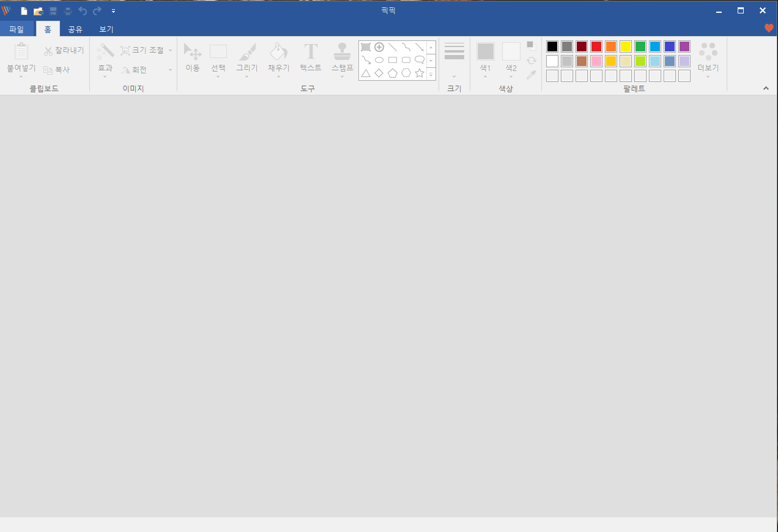Pick the plain rectangle shape

(x=393, y=60)
